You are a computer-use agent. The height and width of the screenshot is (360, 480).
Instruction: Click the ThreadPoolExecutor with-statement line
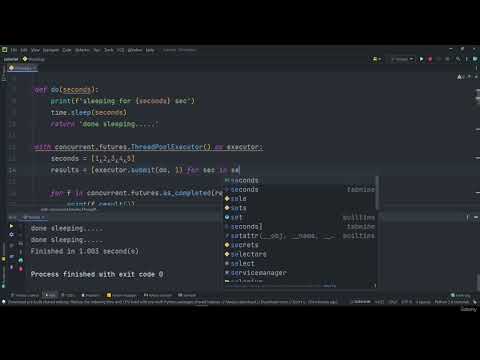pos(148,147)
